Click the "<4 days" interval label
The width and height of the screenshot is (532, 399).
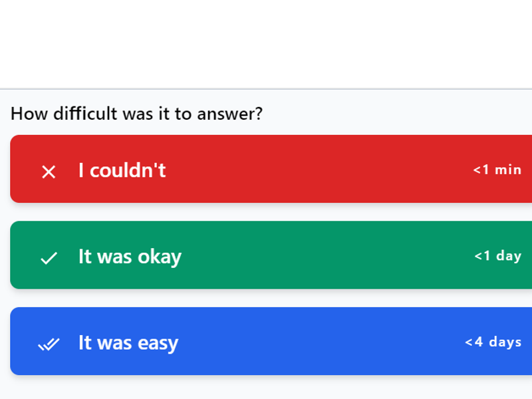[x=493, y=342]
